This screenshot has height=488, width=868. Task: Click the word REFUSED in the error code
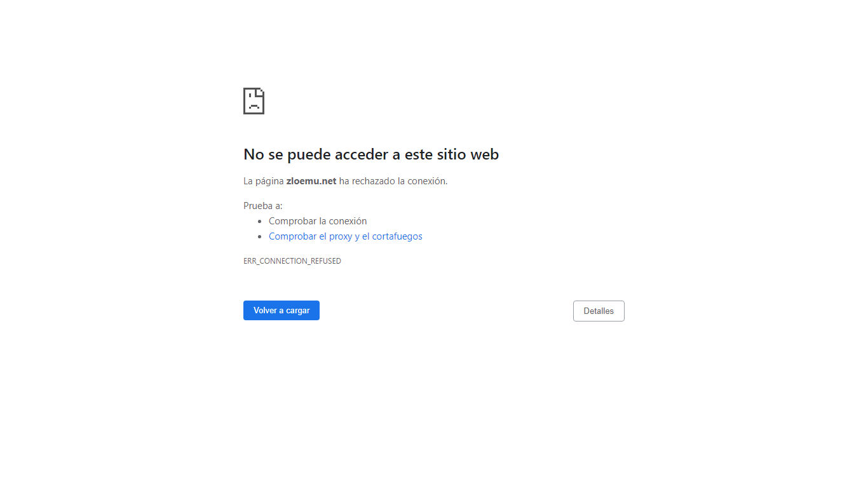[x=325, y=261]
